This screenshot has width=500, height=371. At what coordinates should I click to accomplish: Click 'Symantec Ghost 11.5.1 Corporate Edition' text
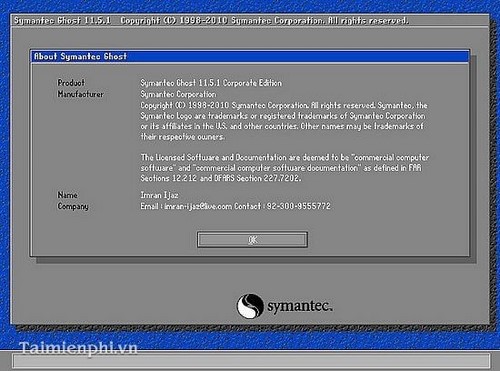[211, 83]
